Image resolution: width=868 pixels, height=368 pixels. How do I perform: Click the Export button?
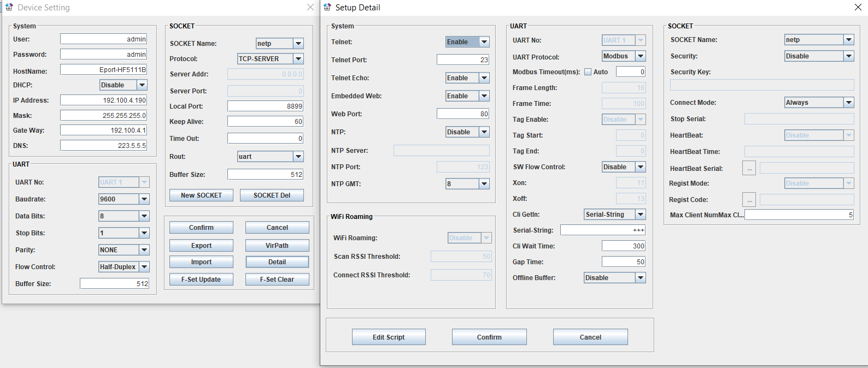coord(201,246)
